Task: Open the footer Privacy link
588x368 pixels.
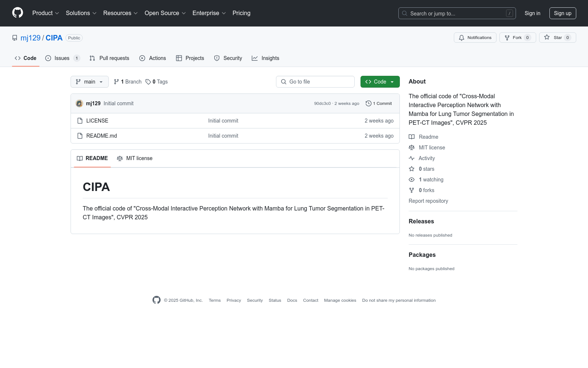Action: 234,300
